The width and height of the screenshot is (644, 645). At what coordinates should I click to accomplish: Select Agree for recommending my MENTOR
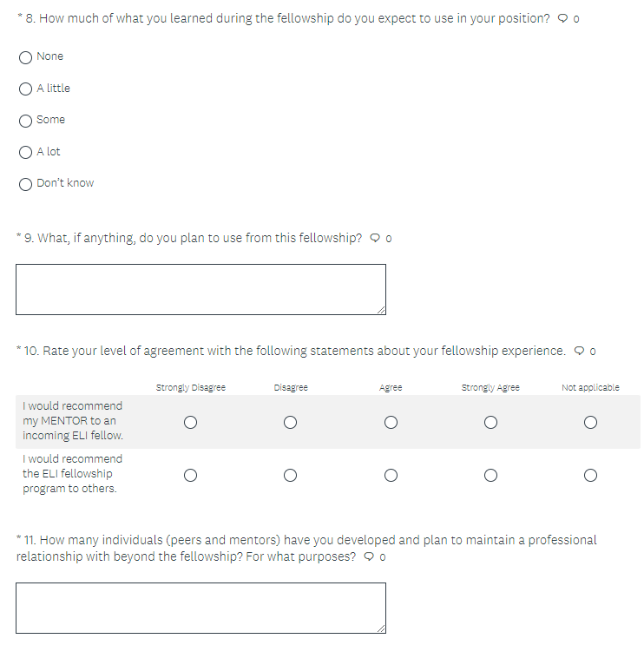391,422
